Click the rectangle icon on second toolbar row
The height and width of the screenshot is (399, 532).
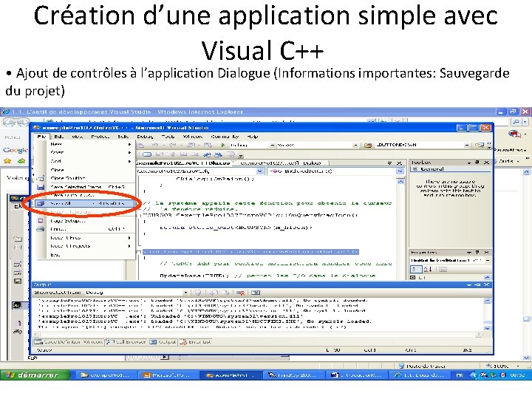(147, 154)
